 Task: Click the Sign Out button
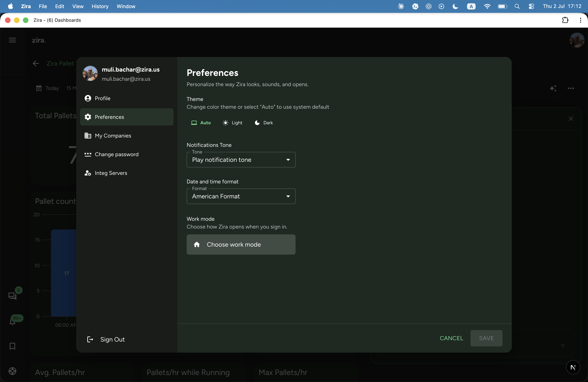(106, 339)
